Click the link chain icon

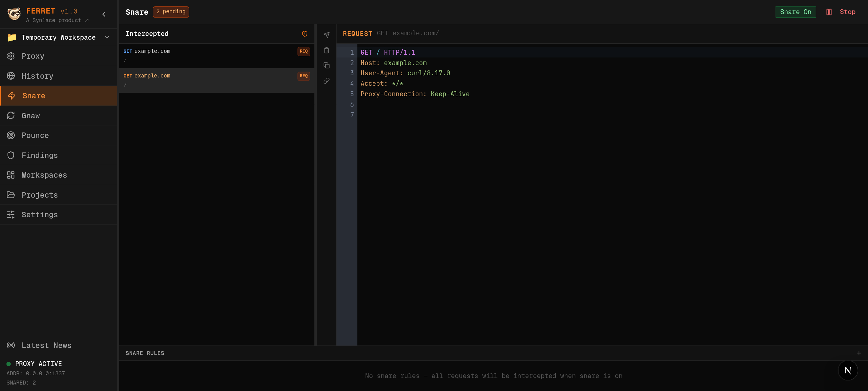326,81
